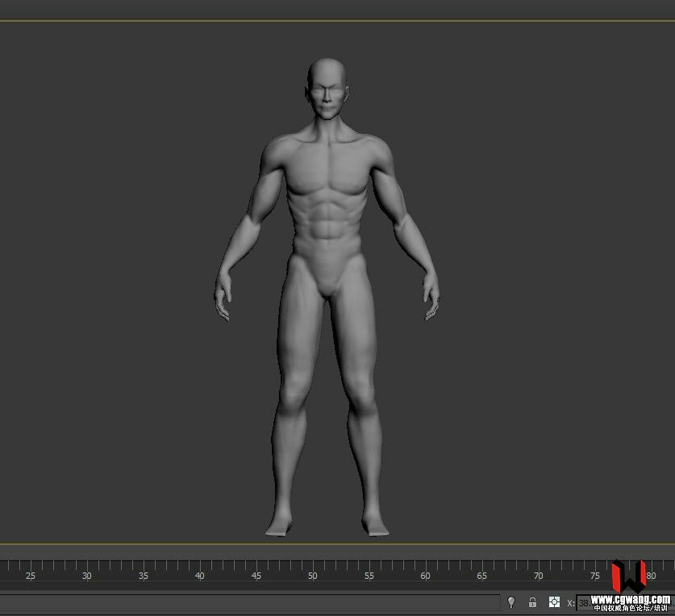This screenshot has height=616, width=675.
Task: Jump to frame 40 on timeline
Action: [x=200, y=576]
